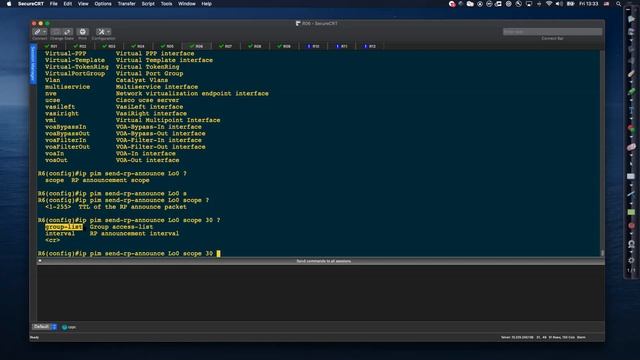The height and width of the screenshot is (360, 640).
Task: Switch to the R04 session tab
Action: (138, 46)
